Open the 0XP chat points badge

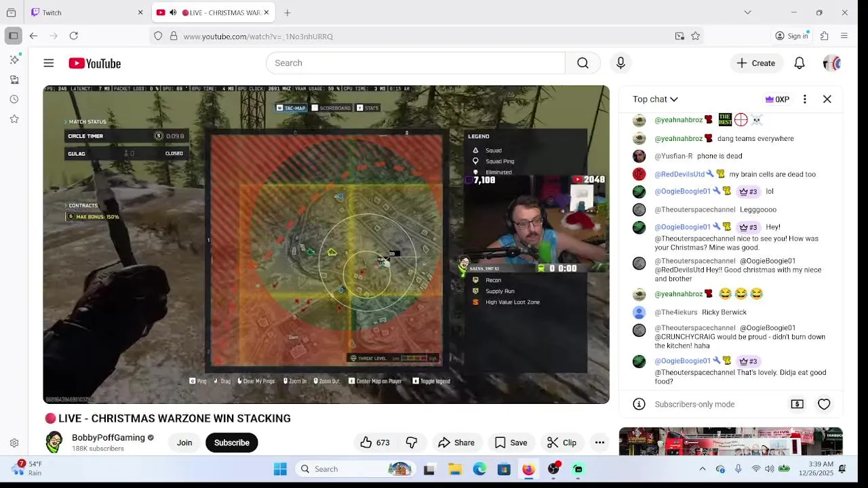pos(777,99)
